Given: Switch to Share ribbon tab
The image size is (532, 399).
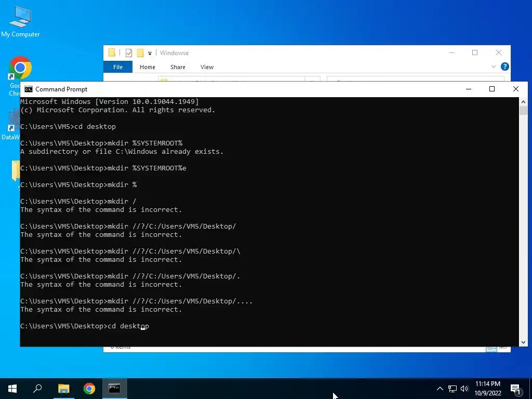Looking at the screenshot, I should [x=178, y=67].
